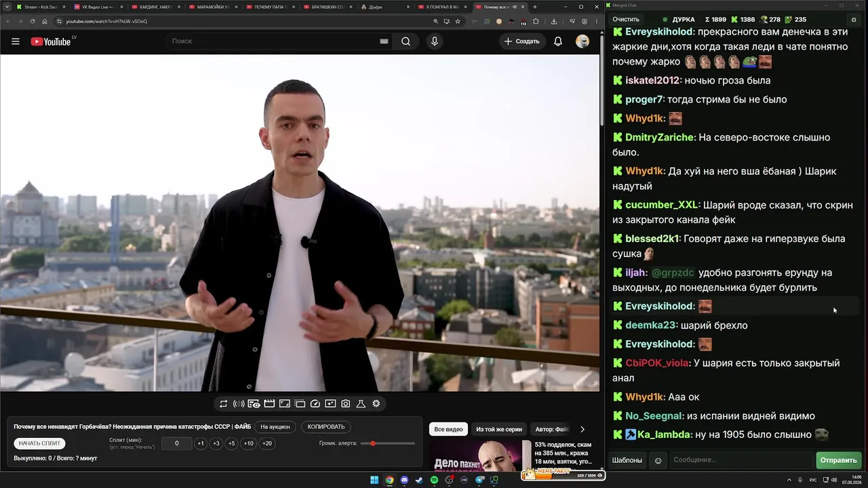Go to YouTube home via the logo
The image size is (868, 488).
pos(51,41)
